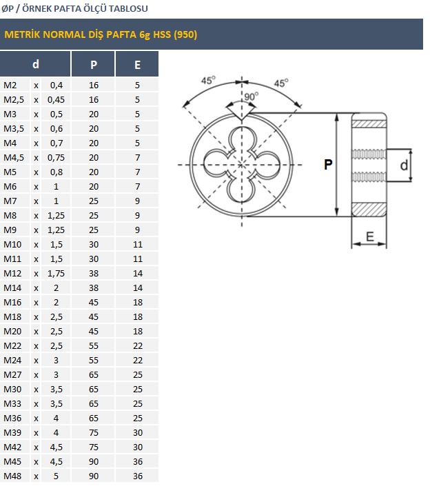Image resolution: width=430 pixels, height=504 pixels.
Task: Click E value '22' in M24 row
Action: (138, 360)
